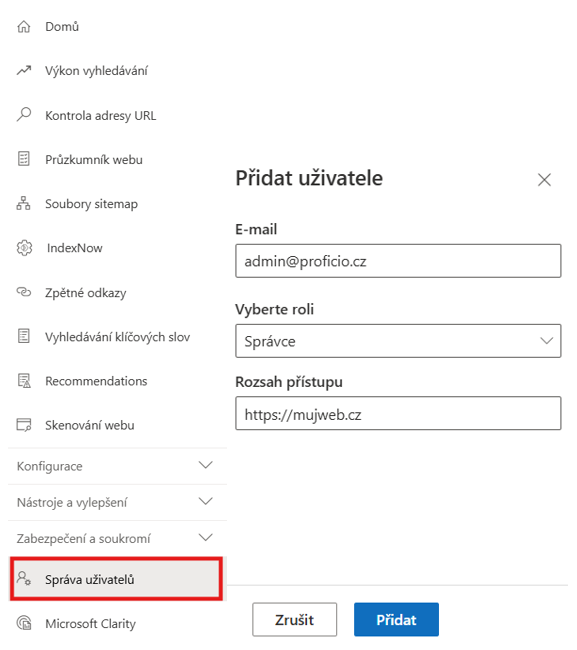Open the Soubory sitemap icon

(24, 204)
